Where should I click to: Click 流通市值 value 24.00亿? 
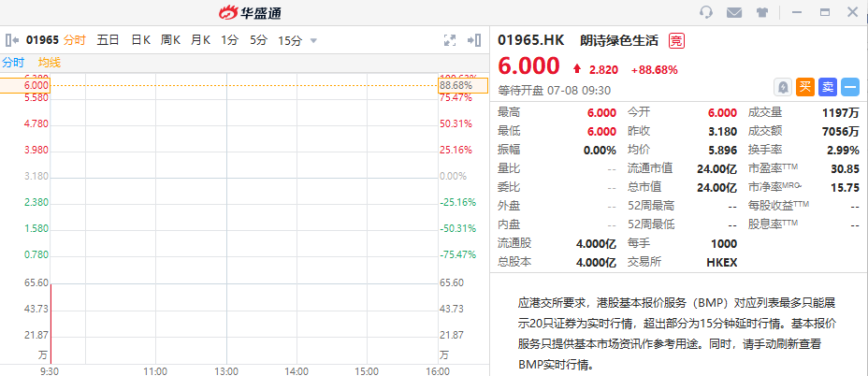(x=716, y=169)
